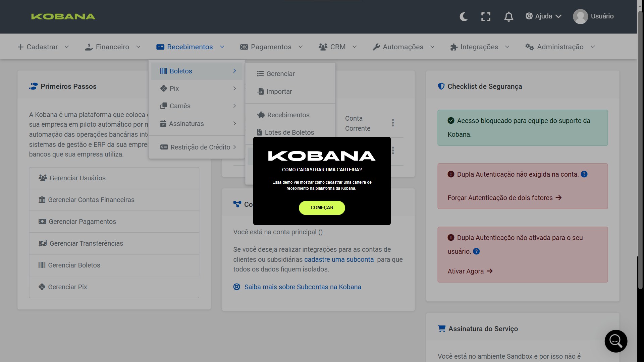Click the Carnês stacked-cards icon
The width and height of the screenshot is (644, 362).
tap(164, 106)
